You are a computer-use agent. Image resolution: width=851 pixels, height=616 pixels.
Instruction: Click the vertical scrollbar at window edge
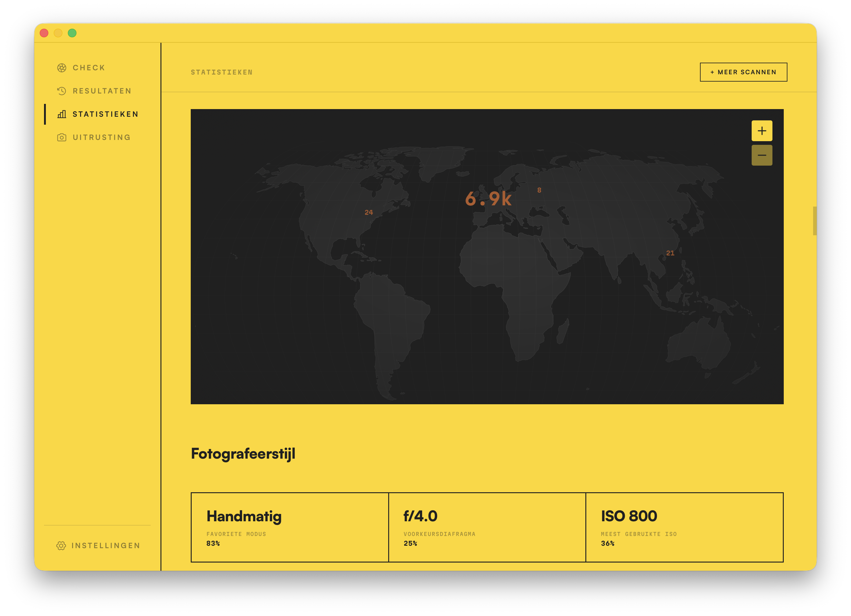(815, 221)
